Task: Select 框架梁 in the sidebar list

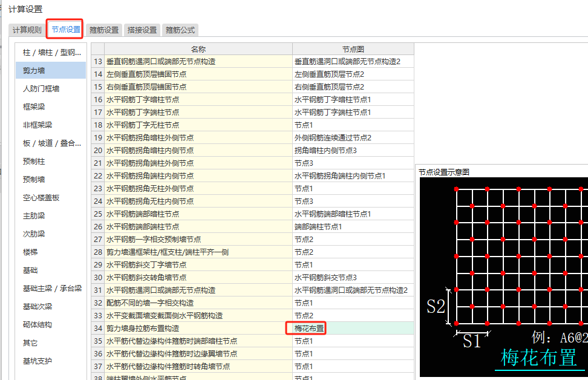Action: coord(51,107)
